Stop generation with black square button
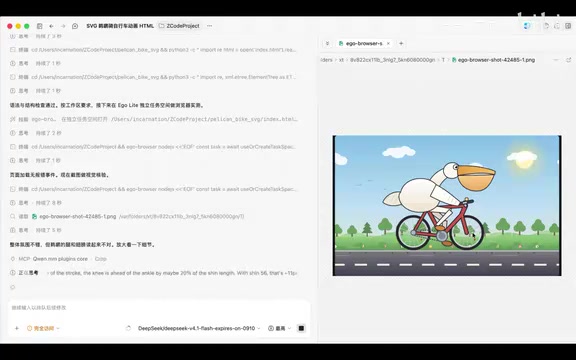This screenshot has height=360, width=576. click(x=301, y=328)
